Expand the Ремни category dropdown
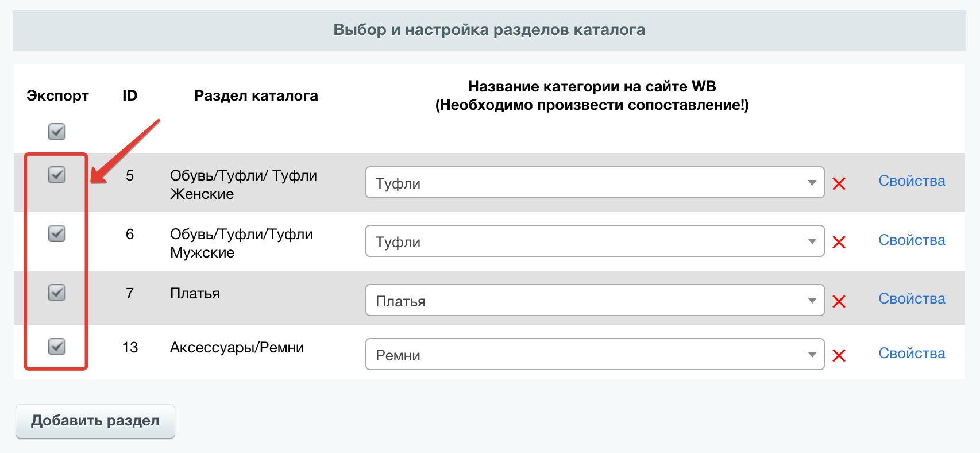Viewport: 980px width, 453px height. pos(595,355)
